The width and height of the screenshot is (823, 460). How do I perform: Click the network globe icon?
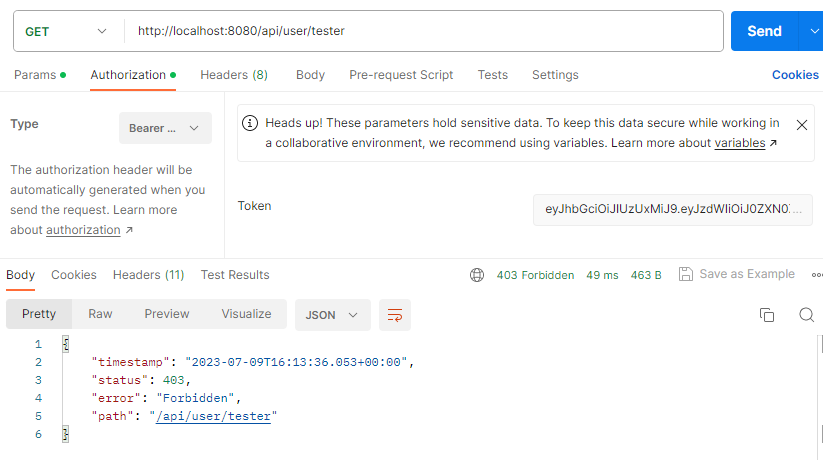pos(477,275)
